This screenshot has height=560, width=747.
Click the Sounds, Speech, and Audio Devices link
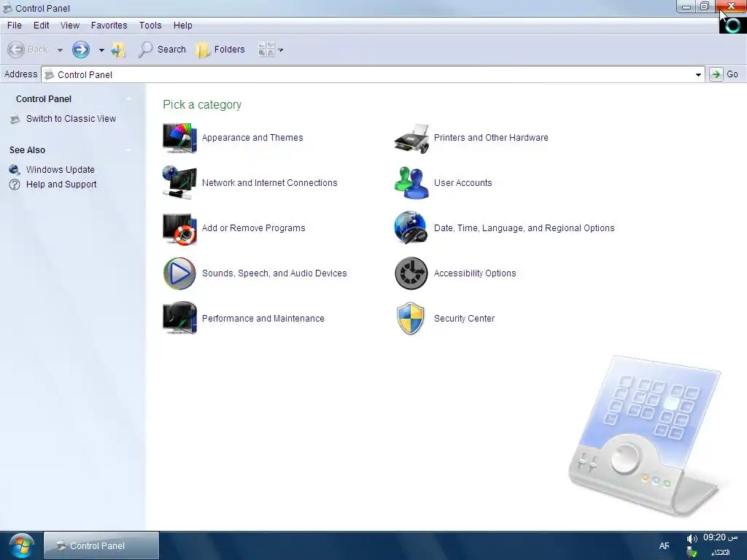[274, 273]
